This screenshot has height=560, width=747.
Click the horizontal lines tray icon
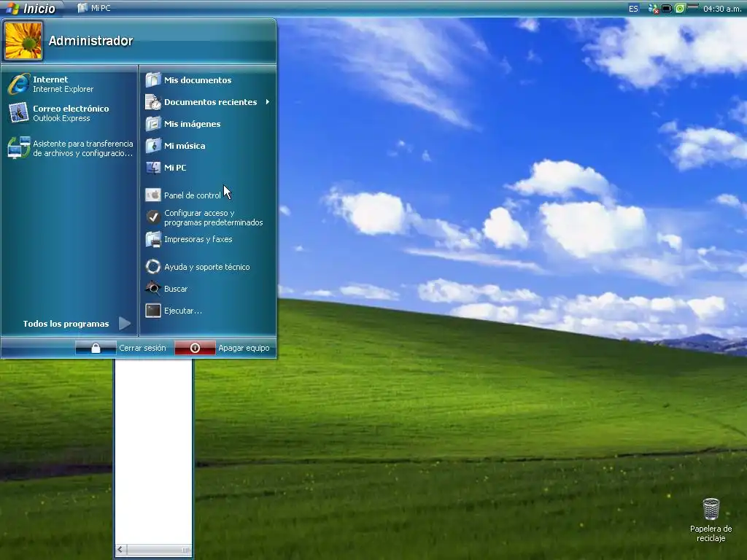click(693, 7)
